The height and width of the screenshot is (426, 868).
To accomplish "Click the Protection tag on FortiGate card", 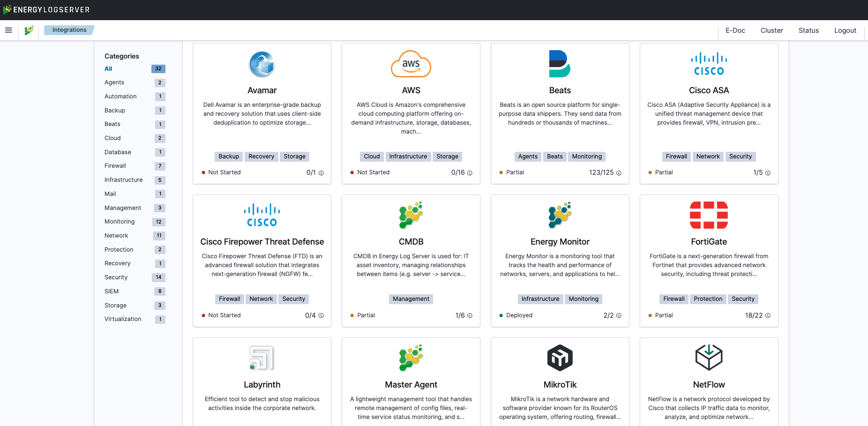I will tap(708, 299).
